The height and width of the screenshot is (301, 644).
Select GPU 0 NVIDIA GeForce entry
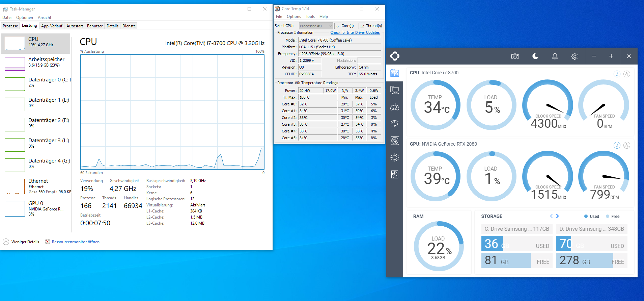click(36, 208)
